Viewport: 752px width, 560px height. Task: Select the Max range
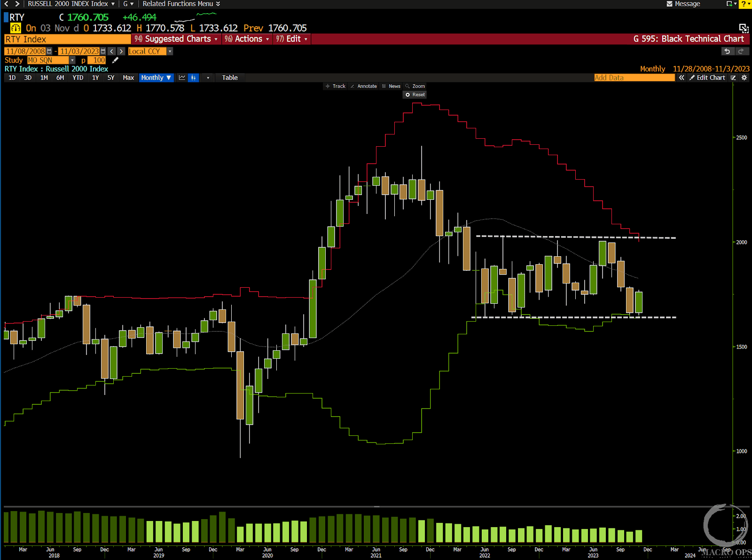click(128, 78)
